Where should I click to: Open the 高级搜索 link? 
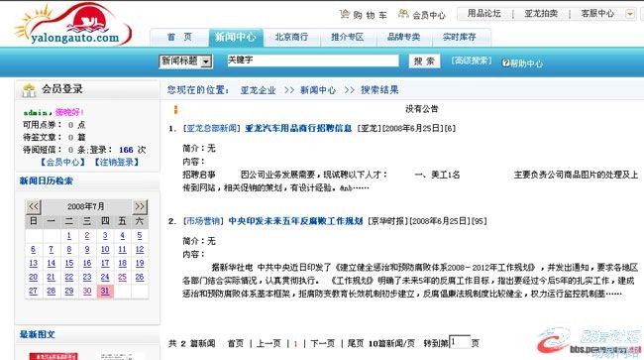tap(472, 60)
